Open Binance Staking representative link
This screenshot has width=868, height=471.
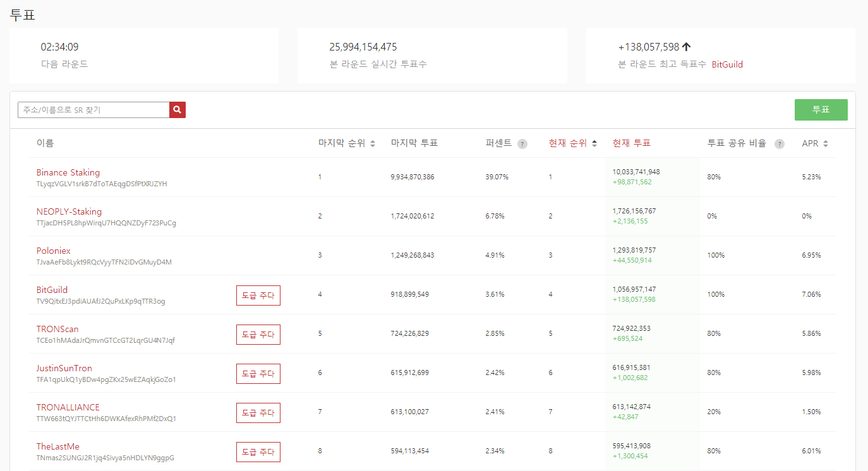coord(68,172)
